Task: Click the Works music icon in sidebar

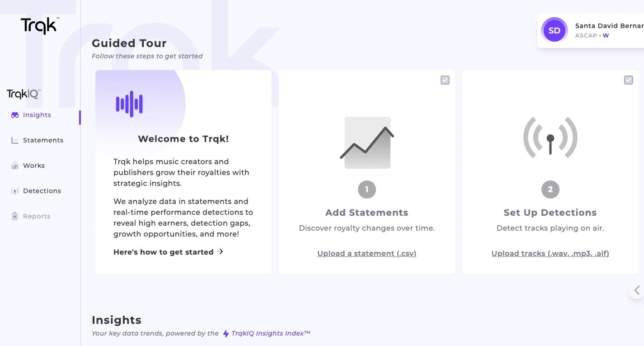Action: (15, 166)
